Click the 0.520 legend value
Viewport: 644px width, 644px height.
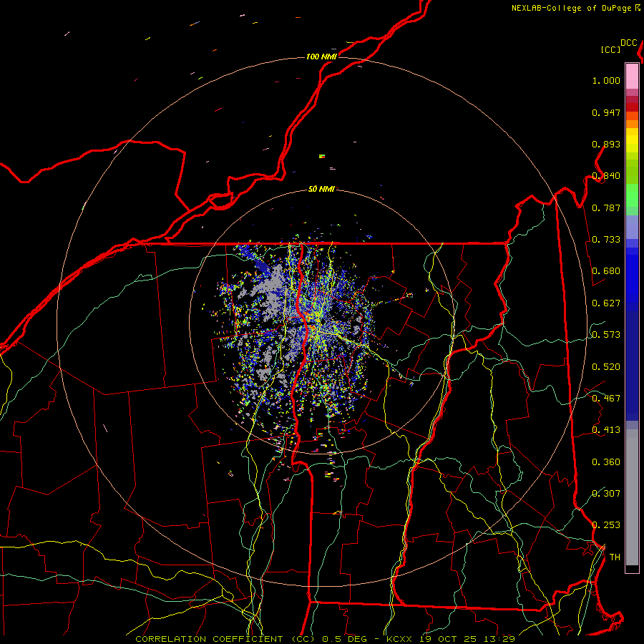(x=606, y=367)
